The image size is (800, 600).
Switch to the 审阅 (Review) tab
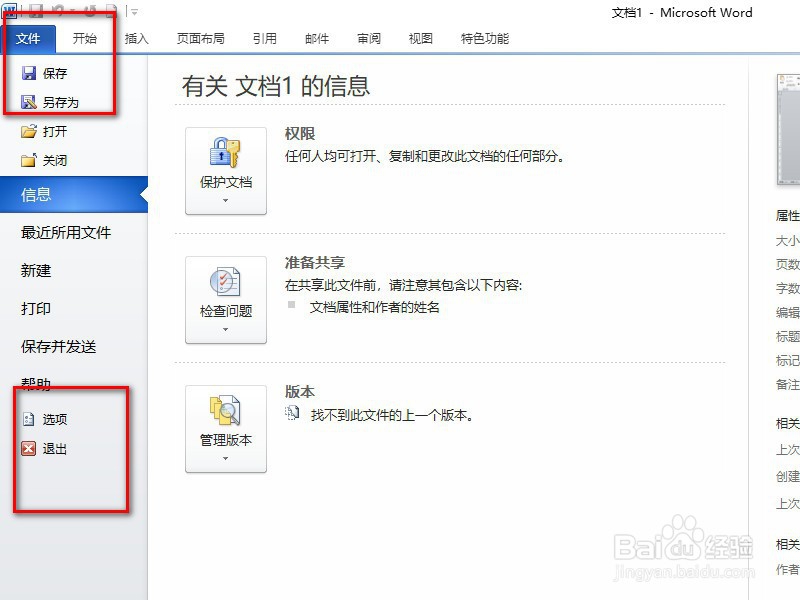[x=369, y=38]
